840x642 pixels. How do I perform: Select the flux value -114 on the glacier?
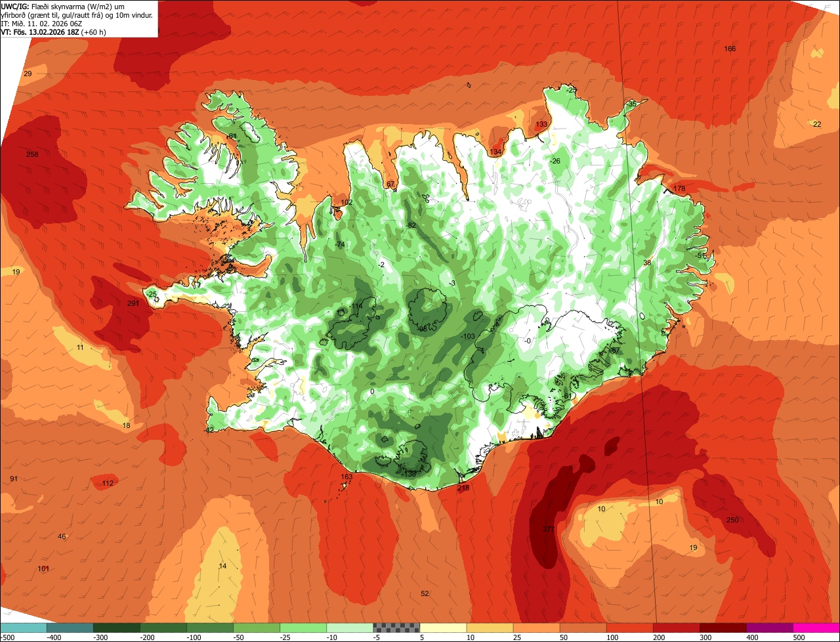point(356,307)
